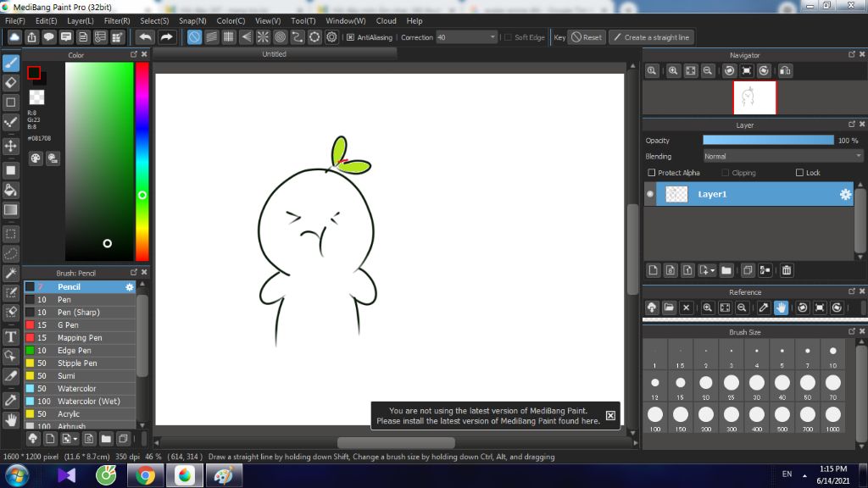Select the Lasso tool
Screen dimensions: 868x488
[x=10, y=253]
